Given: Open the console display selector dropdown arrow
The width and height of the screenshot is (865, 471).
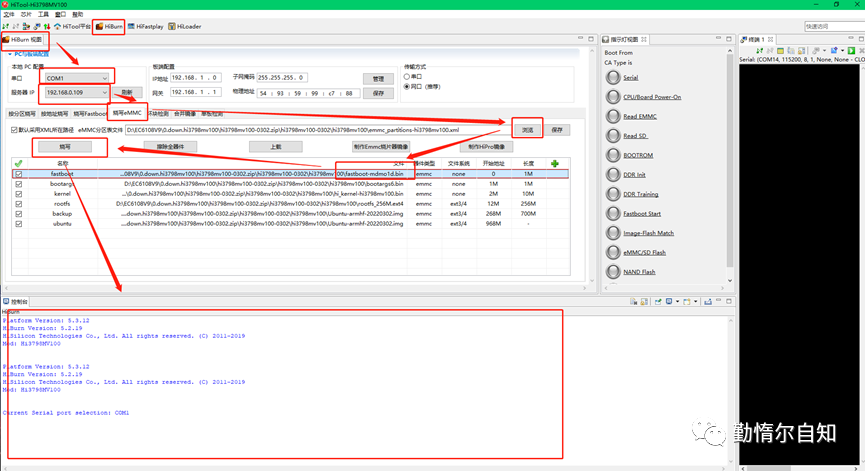Looking at the screenshot, I should [677, 302].
